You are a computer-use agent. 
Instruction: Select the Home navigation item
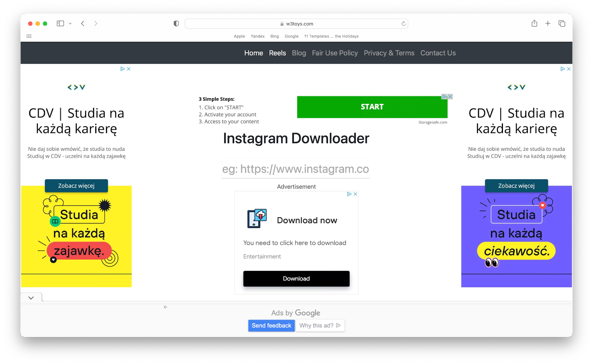(x=254, y=53)
